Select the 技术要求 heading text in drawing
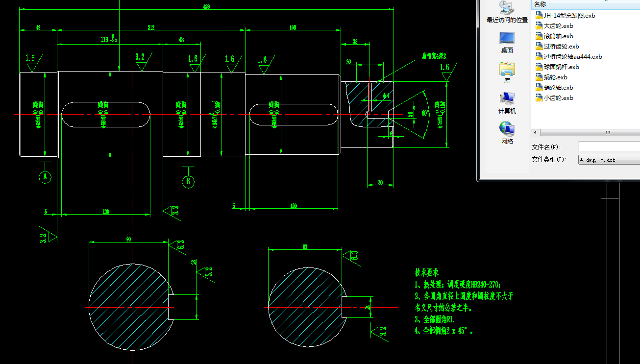Image resolution: width=640 pixels, height=364 pixels. click(x=426, y=272)
